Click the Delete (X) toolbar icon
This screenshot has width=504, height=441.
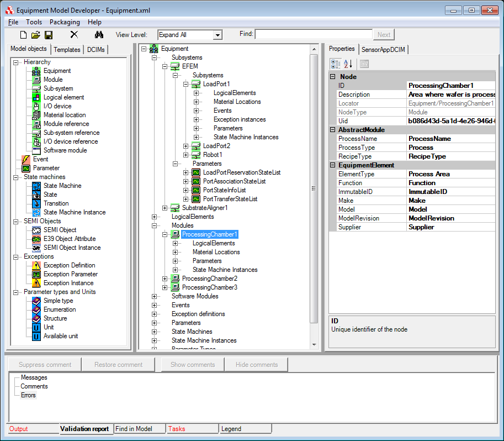click(x=73, y=34)
